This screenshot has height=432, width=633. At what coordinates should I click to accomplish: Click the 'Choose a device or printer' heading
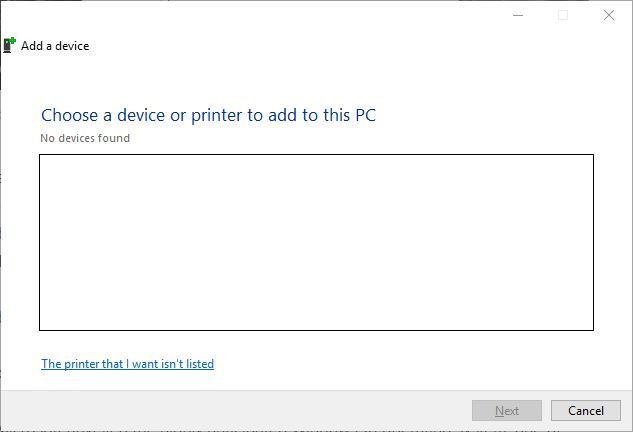[x=208, y=115]
